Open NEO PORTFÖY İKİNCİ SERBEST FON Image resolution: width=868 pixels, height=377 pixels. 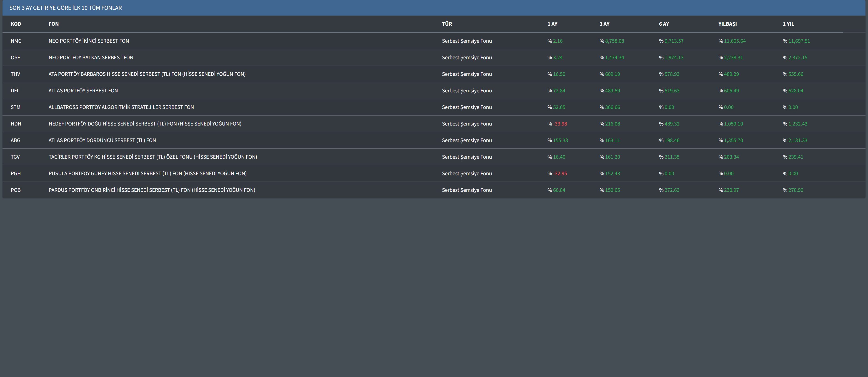(89, 41)
